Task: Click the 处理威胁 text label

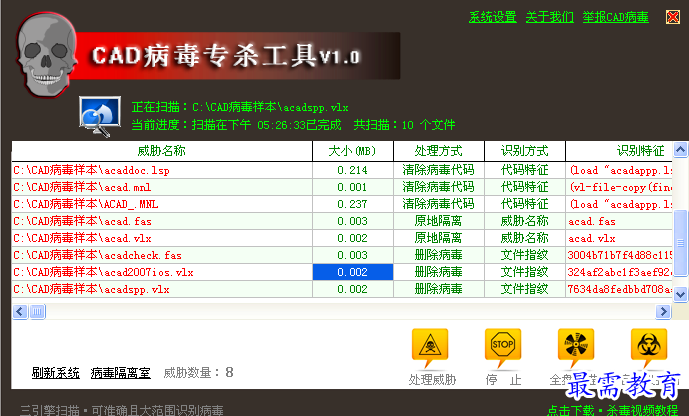Action: point(432,380)
